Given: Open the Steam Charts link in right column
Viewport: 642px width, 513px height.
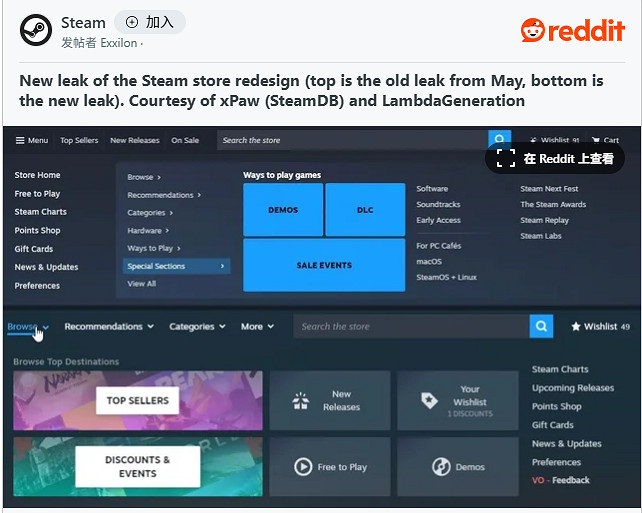Looking at the screenshot, I should pyautogui.click(x=560, y=369).
